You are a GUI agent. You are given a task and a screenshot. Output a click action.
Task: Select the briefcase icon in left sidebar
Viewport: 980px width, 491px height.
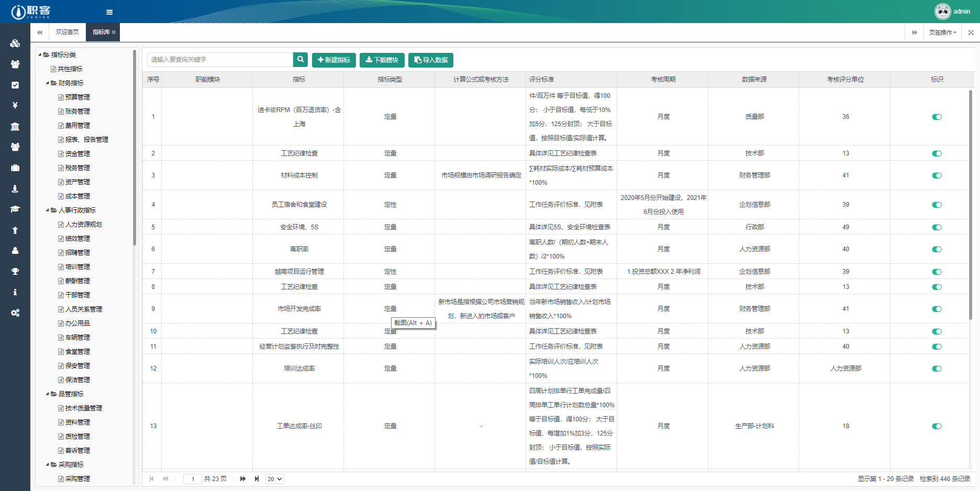[15, 168]
